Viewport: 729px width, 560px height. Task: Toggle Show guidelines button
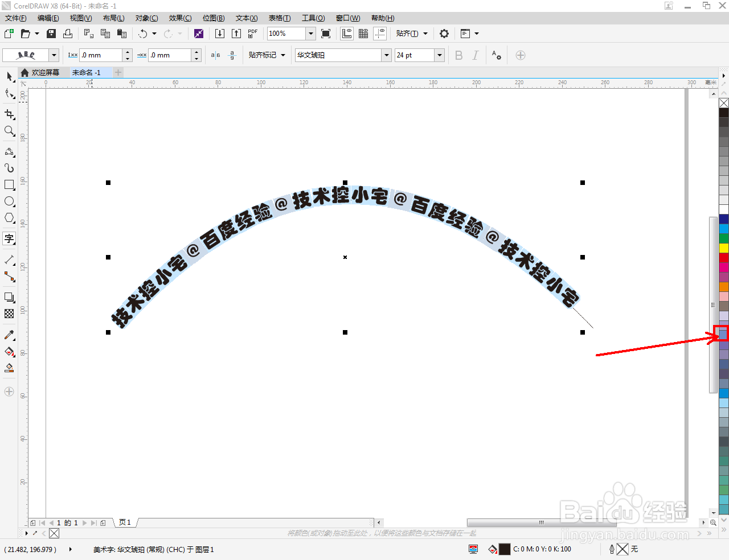coord(380,34)
